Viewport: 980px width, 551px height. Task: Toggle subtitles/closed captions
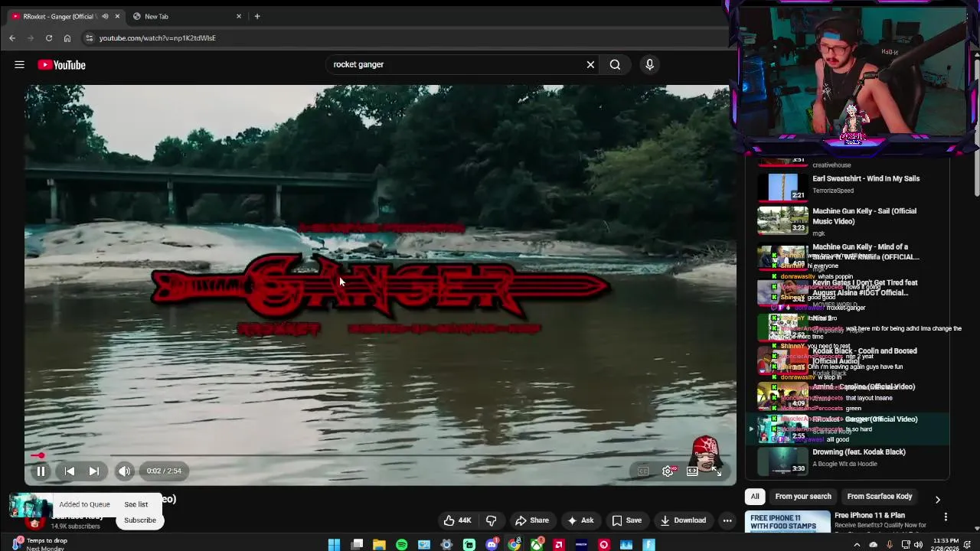pos(643,471)
